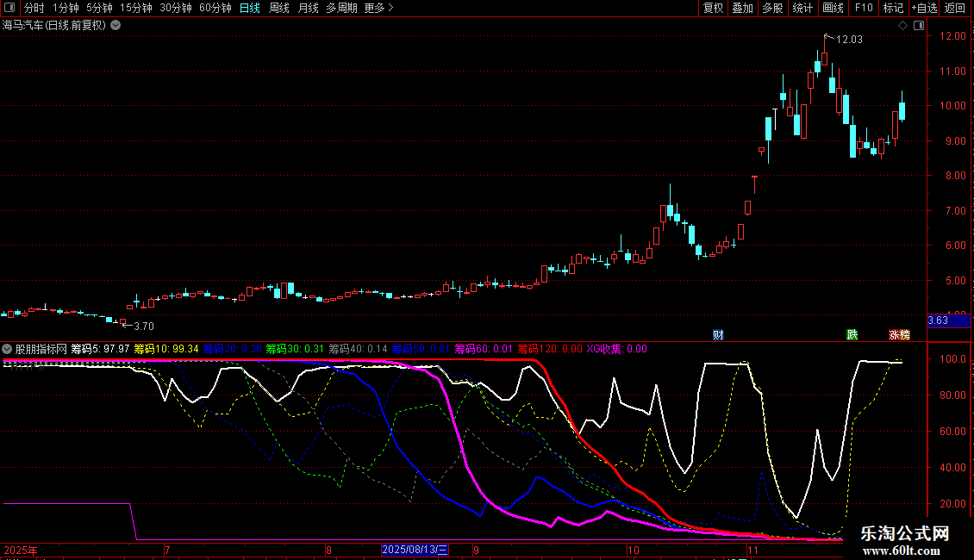Viewport: 974px width, 560px height.
Task: Click the 2025/08/13 date marker on the timeline
Action: coord(415,550)
